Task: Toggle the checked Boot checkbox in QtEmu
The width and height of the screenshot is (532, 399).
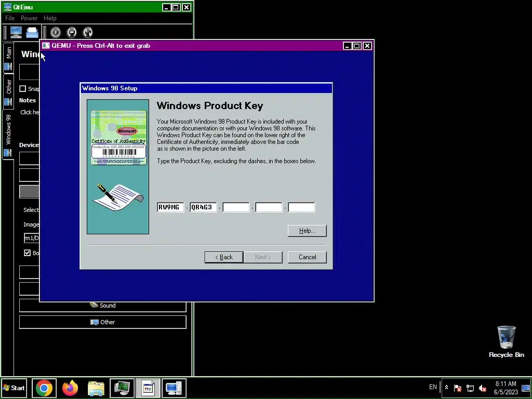Action: pos(28,253)
